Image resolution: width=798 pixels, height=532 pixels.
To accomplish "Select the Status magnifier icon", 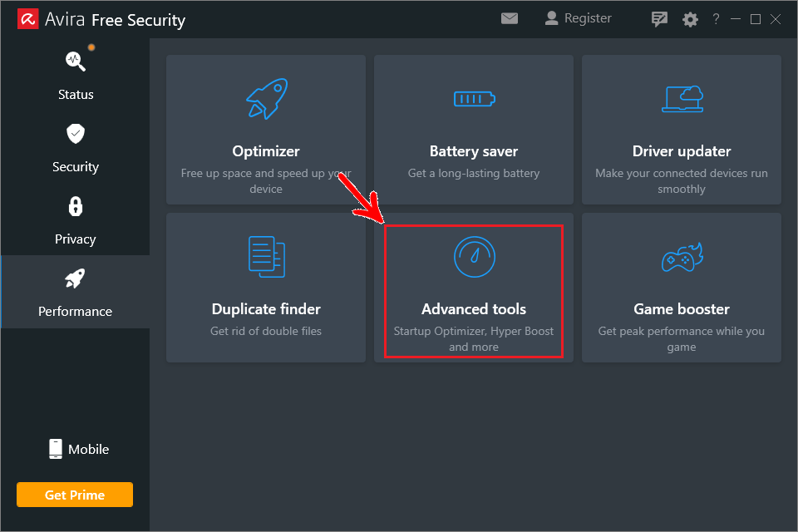I will pyautogui.click(x=76, y=61).
